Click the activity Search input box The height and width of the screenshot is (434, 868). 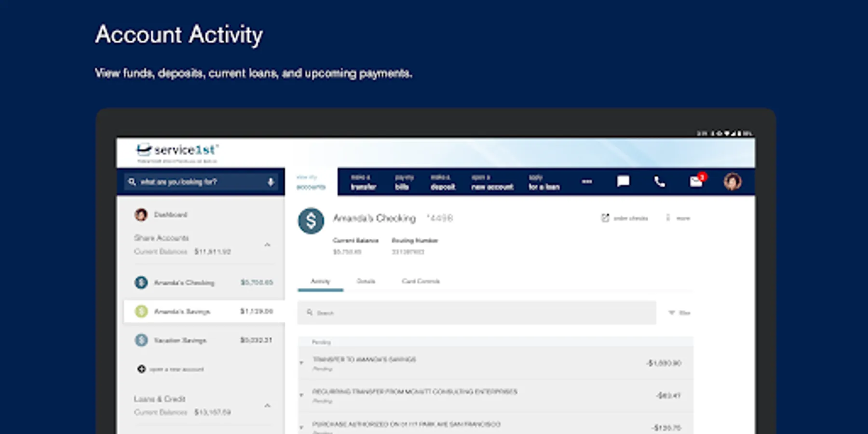point(477,312)
